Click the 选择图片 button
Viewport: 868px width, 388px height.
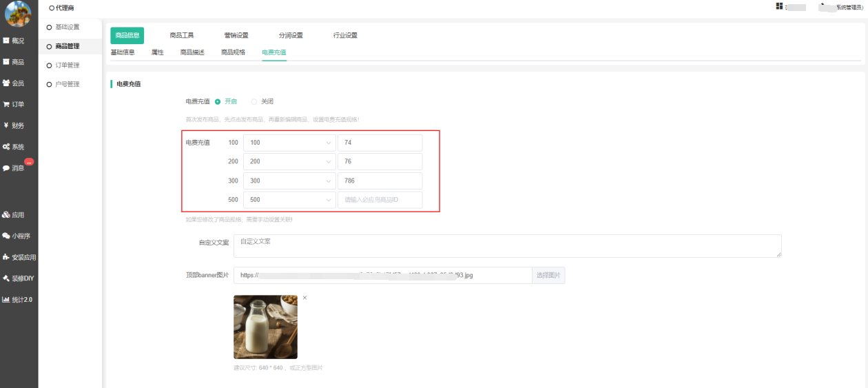[548, 275]
